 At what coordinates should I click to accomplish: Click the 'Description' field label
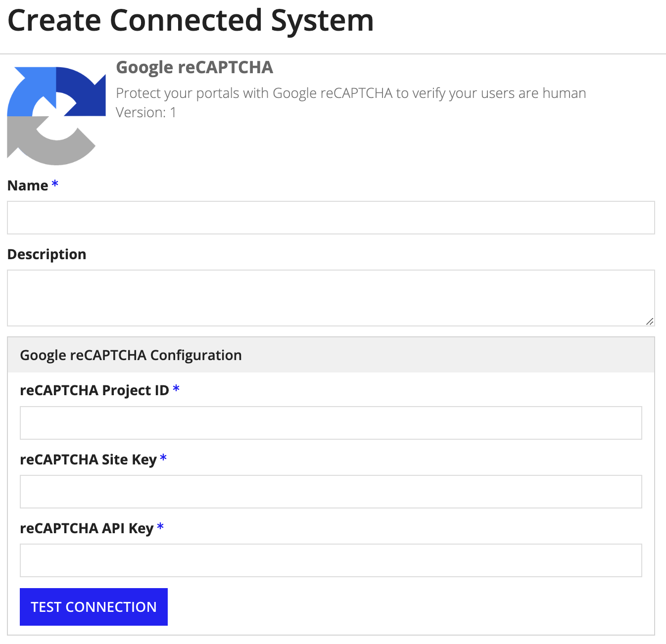point(47,254)
